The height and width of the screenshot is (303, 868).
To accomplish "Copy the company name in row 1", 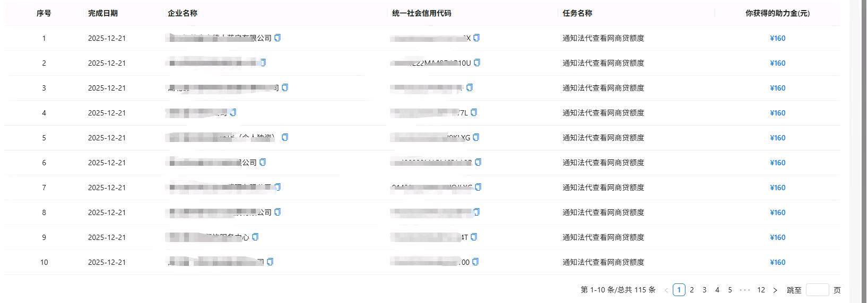I will coord(277,38).
